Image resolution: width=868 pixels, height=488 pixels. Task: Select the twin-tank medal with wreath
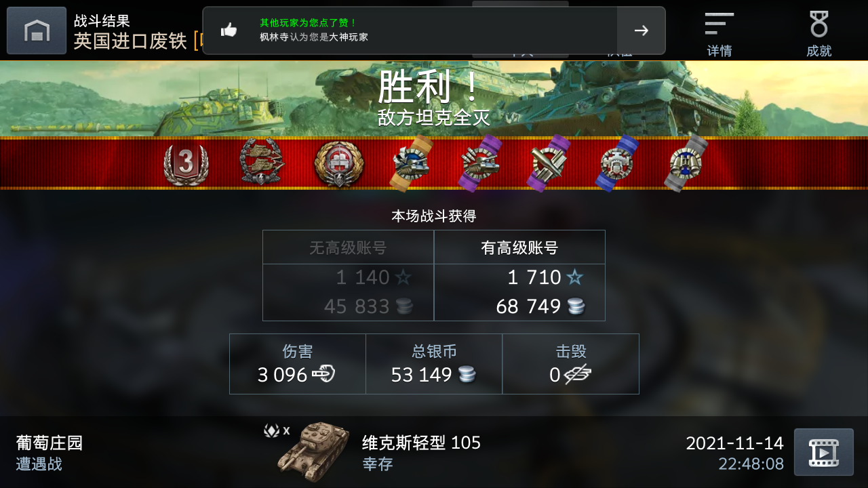262,162
